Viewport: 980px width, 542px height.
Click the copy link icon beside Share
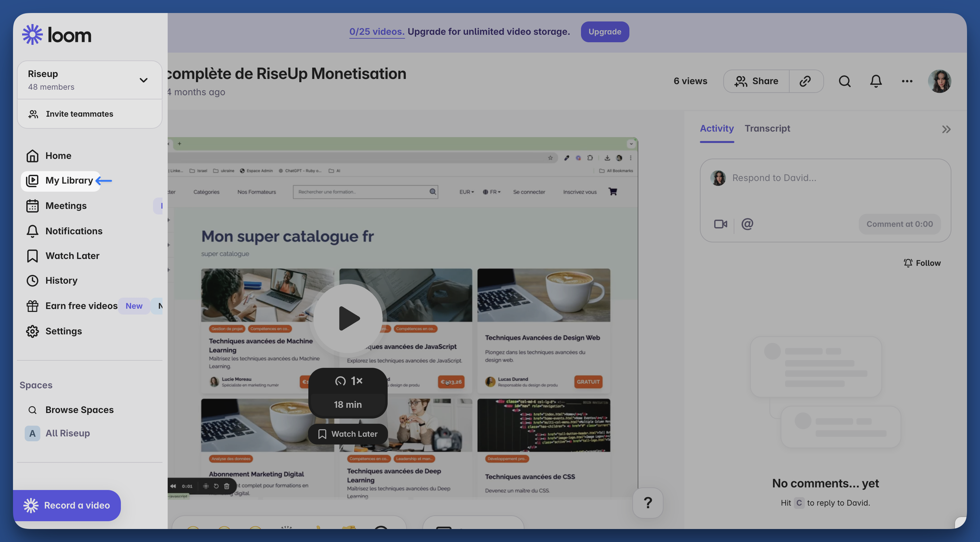806,81
